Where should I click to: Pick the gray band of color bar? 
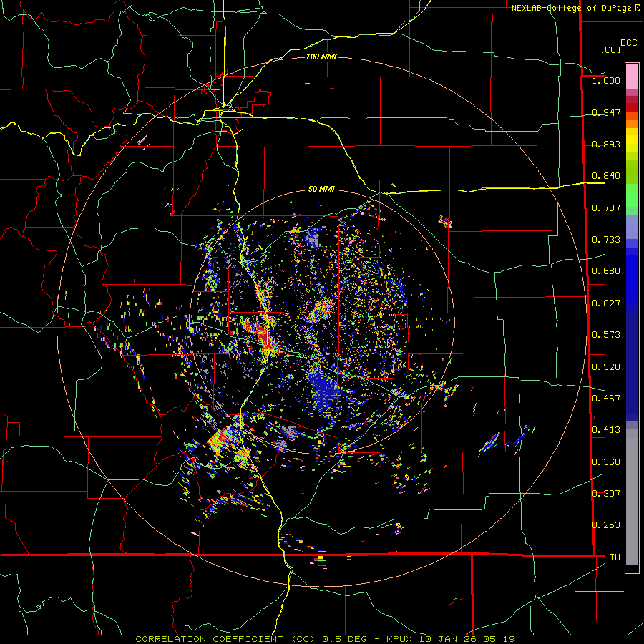(x=632, y=497)
